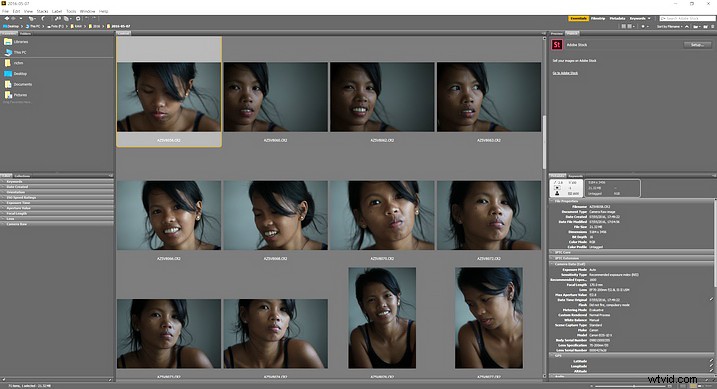Image resolution: width=717 pixels, height=389 pixels.
Task: Go back with the back arrow
Action: click(x=6, y=18)
